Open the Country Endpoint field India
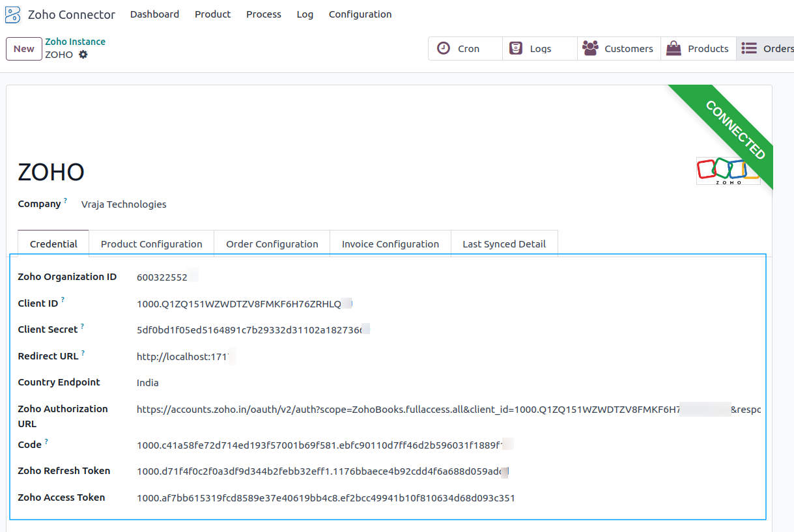 (148, 382)
